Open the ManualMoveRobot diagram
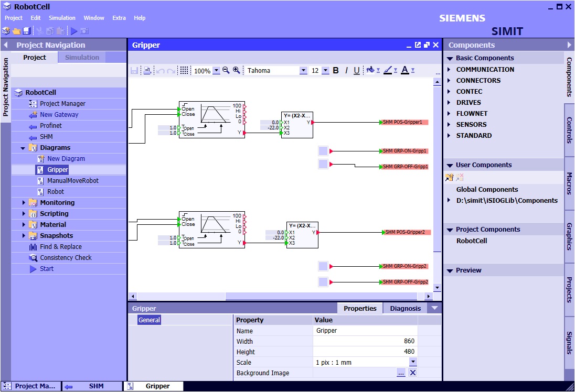575x392 pixels. coord(72,181)
